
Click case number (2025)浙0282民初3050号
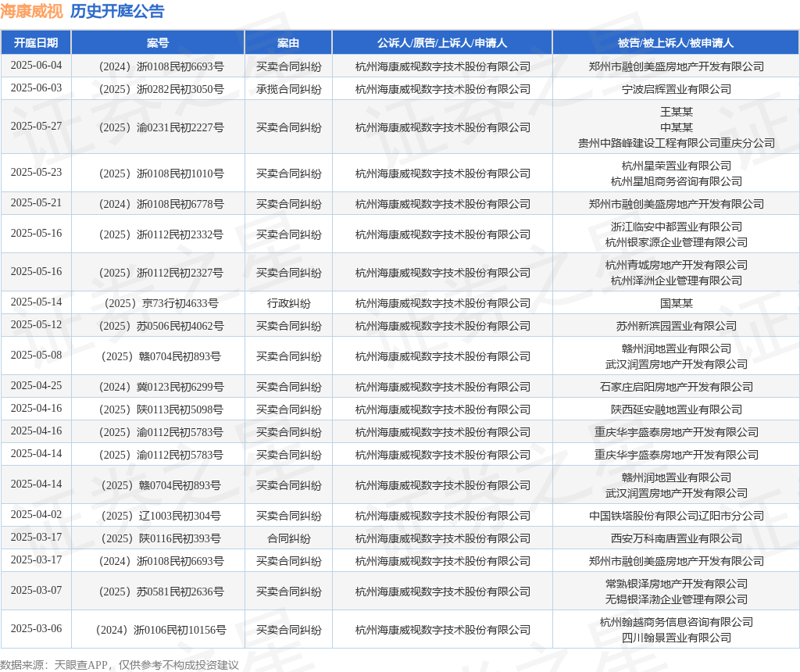pos(161,89)
